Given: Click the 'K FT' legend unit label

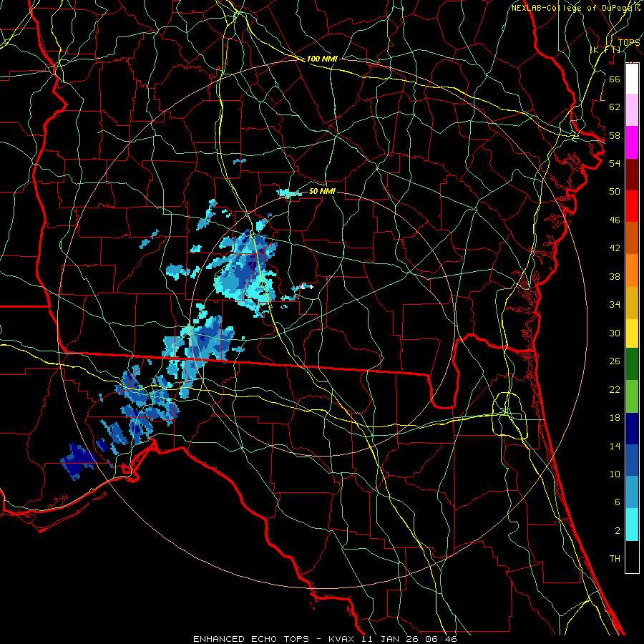Looking at the screenshot, I should pyautogui.click(x=606, y=49).
